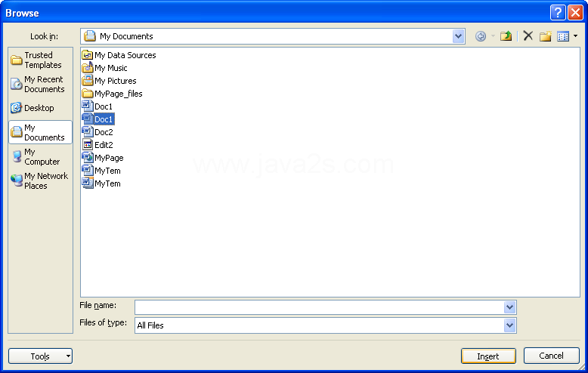This screenshot has width=588, height=373.
Task: Click the My Documents folder icon in Look in
Action: click(90, 36)
